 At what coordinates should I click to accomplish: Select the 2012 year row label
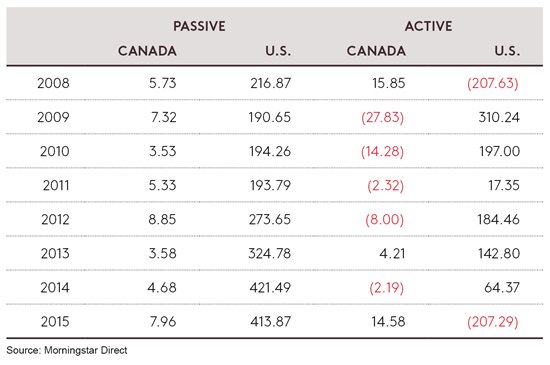pos(55,219)
